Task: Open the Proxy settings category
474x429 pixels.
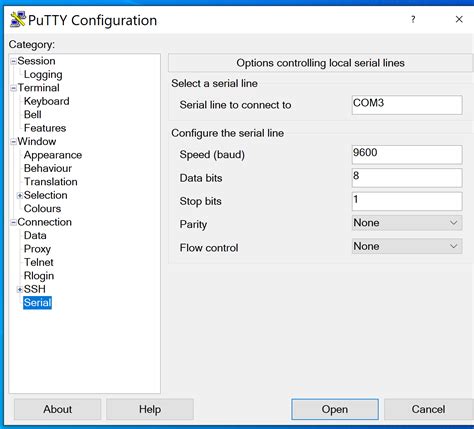Action: [x=37, y=249]
